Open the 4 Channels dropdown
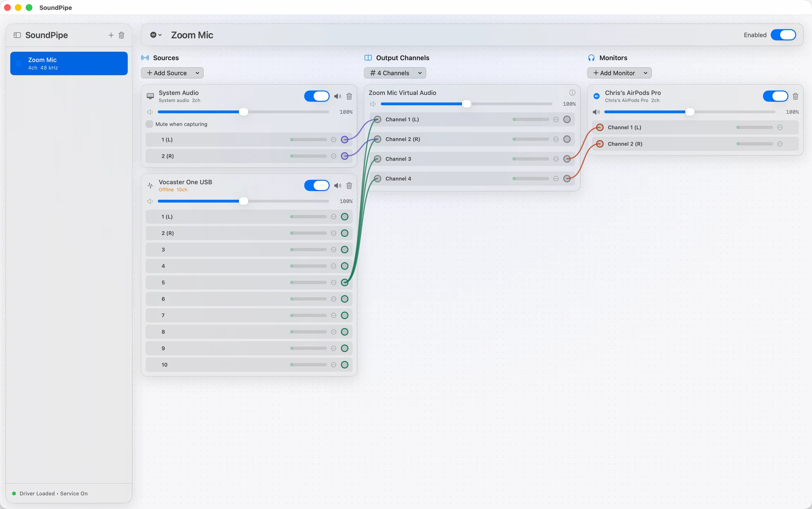 [x=395, y=73]
